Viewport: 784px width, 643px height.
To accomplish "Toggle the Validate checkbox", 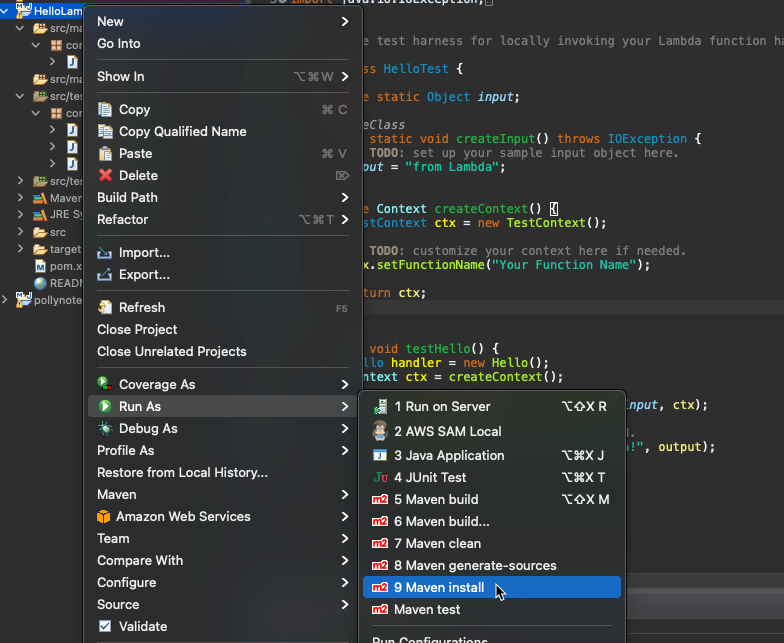I will [x=105, y=626].
